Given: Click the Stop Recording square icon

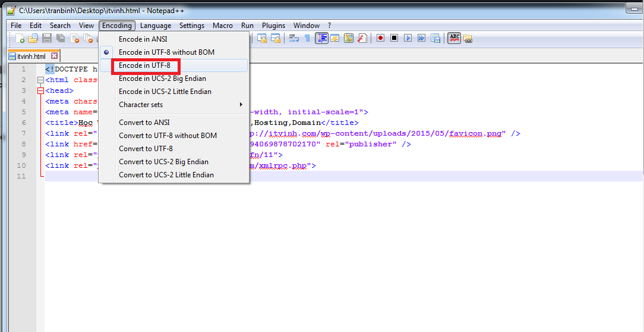Looking at the screenshot, I should pyautogui.click(x=394, y=38).
